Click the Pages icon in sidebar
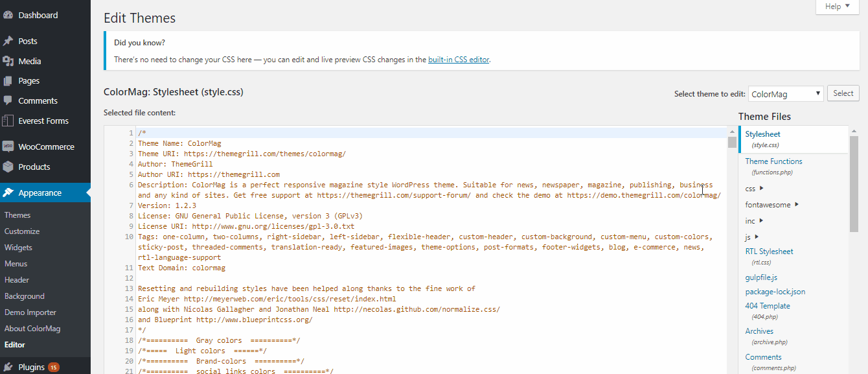 pos(8,81)
